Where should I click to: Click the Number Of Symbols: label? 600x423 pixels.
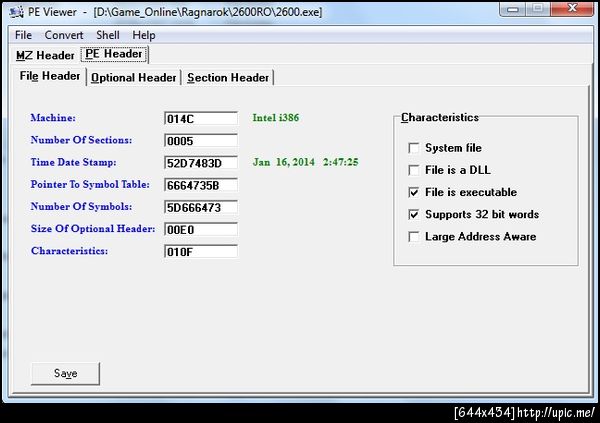click(x=81, y=207)
